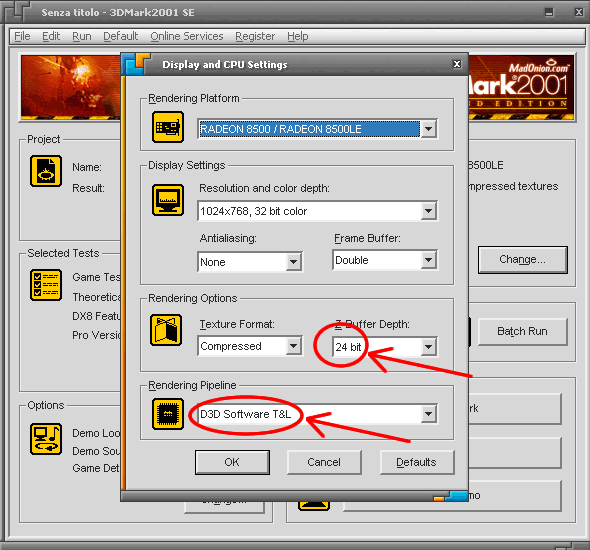The width and height of the screenshot is (590, 550).
Task: Click the Frame Buffer label
Action: coord(367,238)
